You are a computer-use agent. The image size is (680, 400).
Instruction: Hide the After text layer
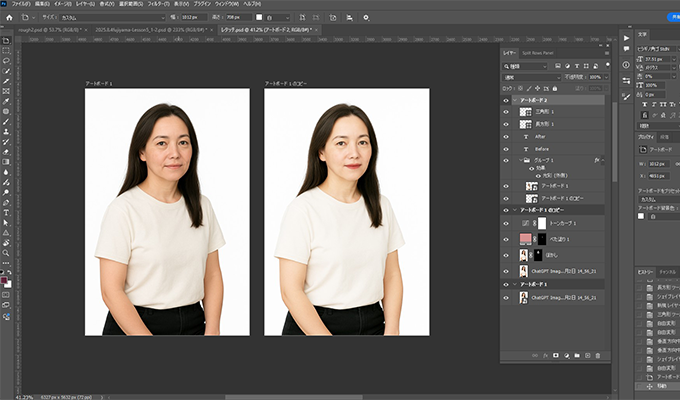(x=506, y=136)
